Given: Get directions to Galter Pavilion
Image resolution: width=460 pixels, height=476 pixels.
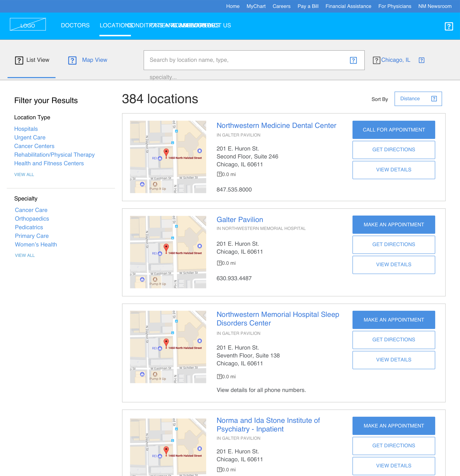Looking at the screenshot, I should [394, 244].
